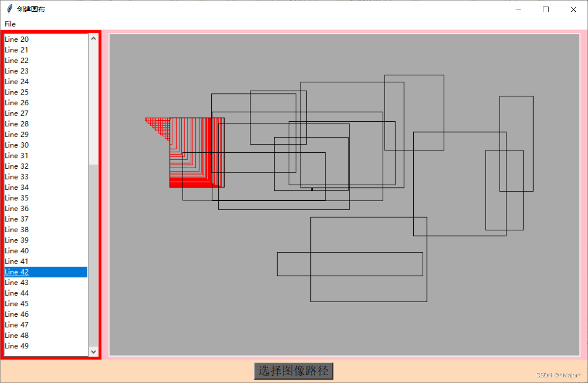588x383 pixels.
Task: Select Line 37 in the list
Action: [46, 219]
